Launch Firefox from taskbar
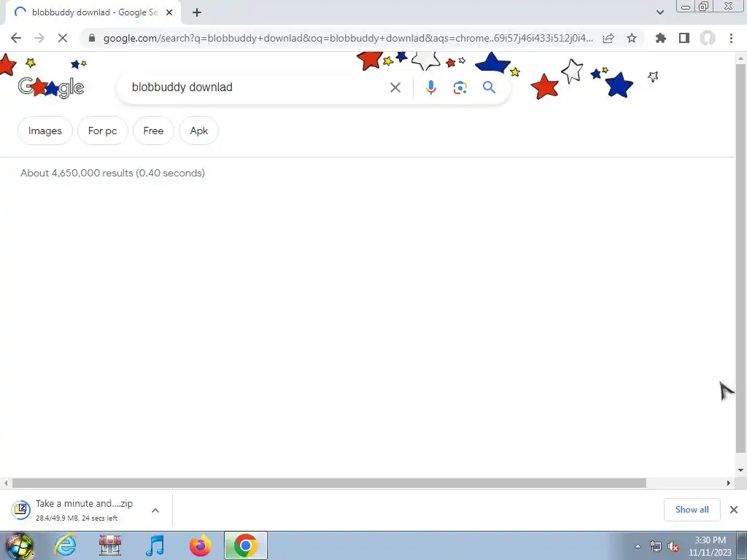 (x=200, y=545)
